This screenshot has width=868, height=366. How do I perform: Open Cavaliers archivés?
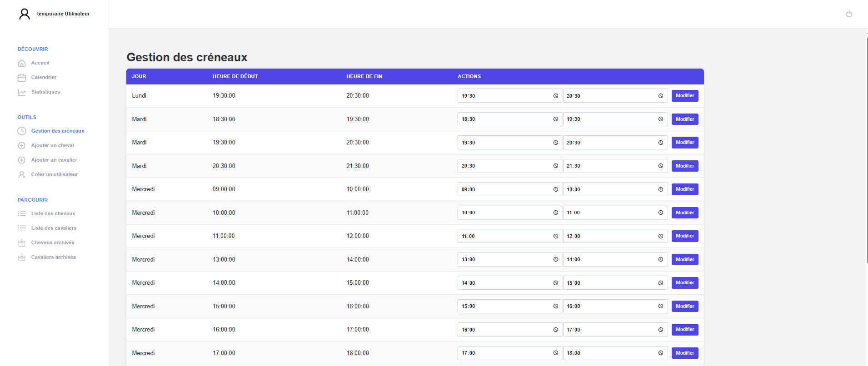pyautogui.click(x=54, y=257)
